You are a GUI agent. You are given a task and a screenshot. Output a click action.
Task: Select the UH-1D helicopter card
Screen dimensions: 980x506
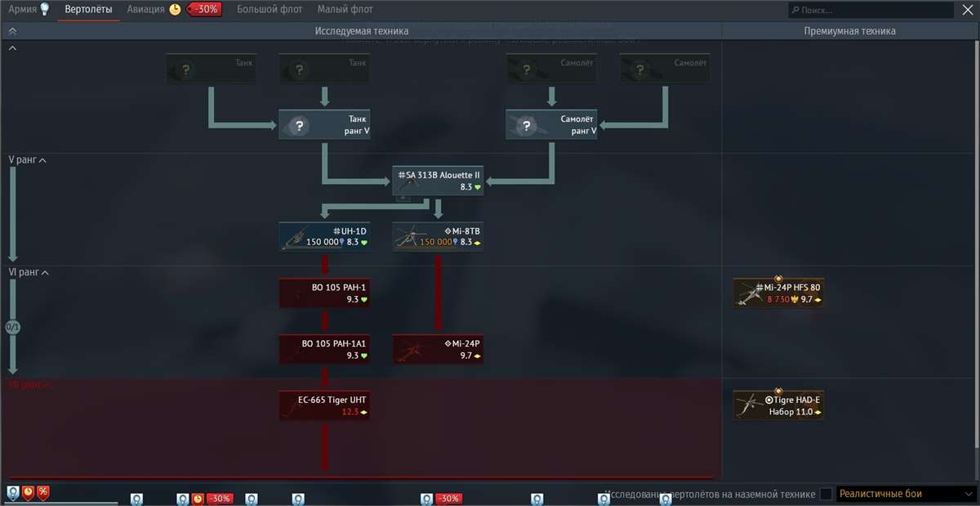(324, 236)
